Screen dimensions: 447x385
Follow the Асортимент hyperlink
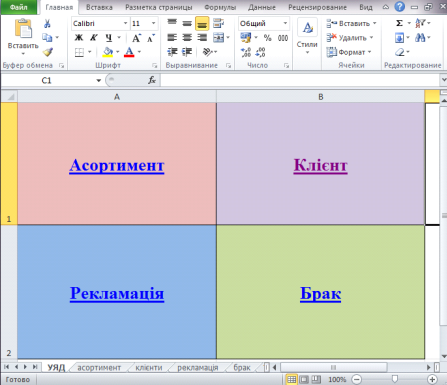click(x=117, y=165)
